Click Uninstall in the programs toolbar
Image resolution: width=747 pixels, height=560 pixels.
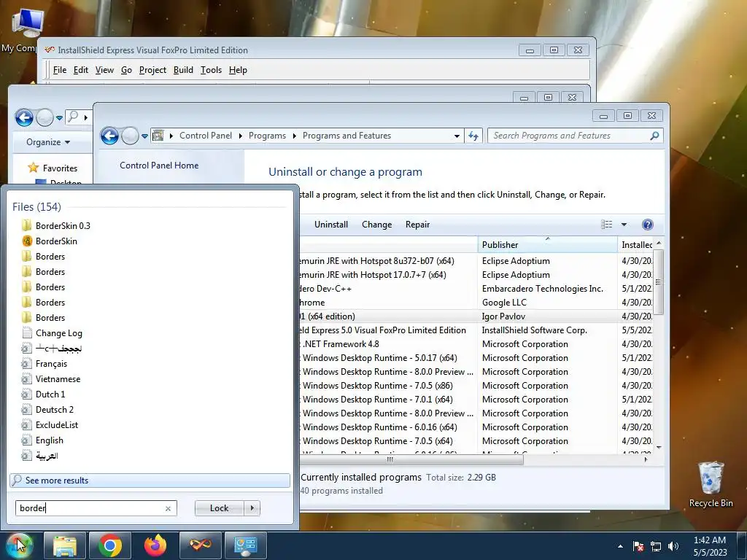coord(331,225)
